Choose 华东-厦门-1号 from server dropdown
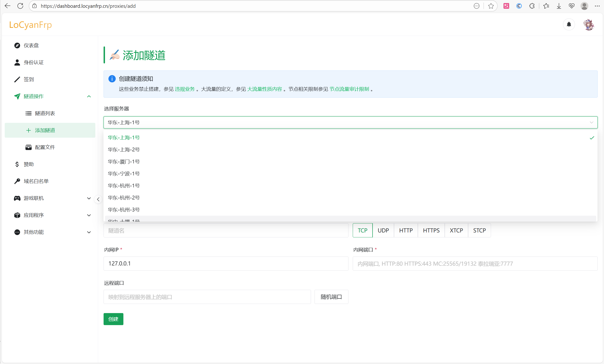The image size is (604, 364). click(x=124, y=162)
